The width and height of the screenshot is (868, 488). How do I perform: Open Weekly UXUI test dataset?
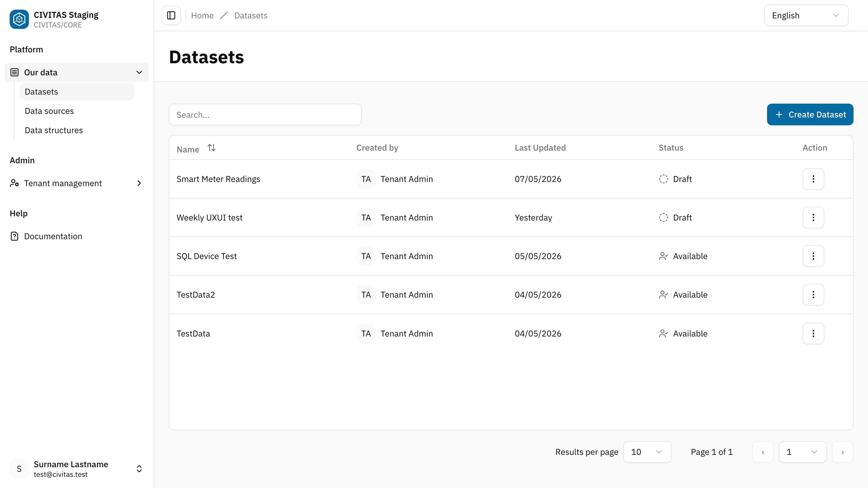coord(209,217)
